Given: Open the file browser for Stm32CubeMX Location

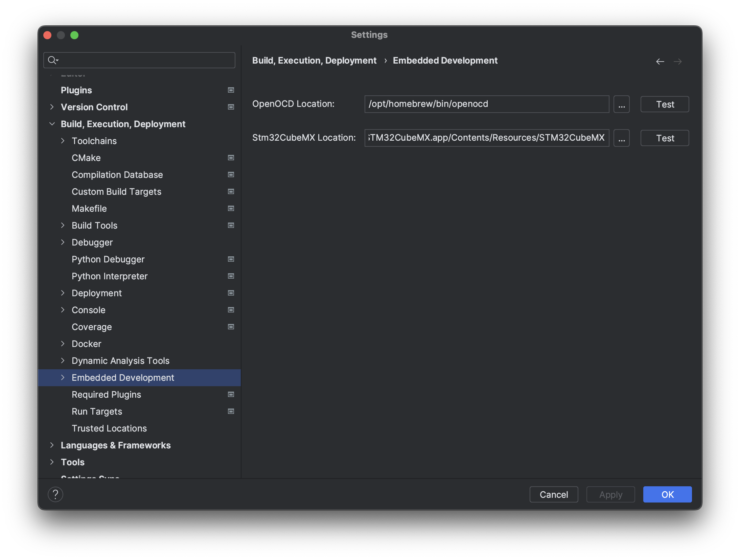Looking at the screenshot, I should [621, 138].
